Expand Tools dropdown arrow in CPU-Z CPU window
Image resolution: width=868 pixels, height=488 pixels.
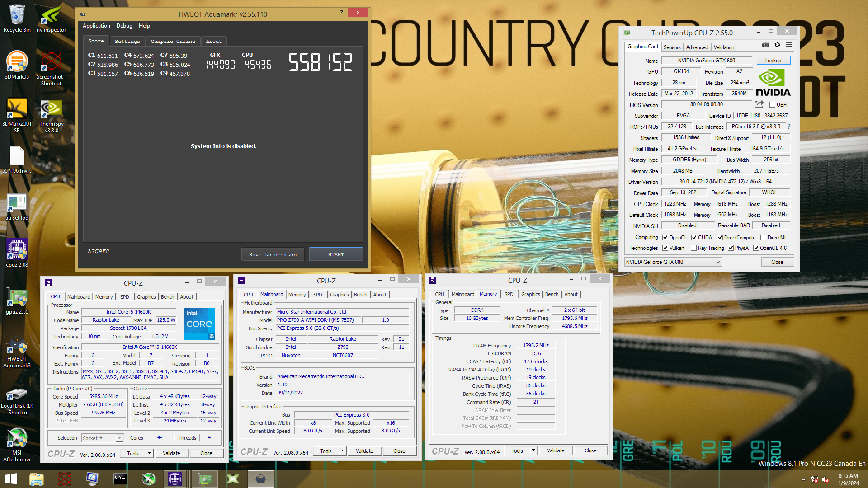[149, 453]
